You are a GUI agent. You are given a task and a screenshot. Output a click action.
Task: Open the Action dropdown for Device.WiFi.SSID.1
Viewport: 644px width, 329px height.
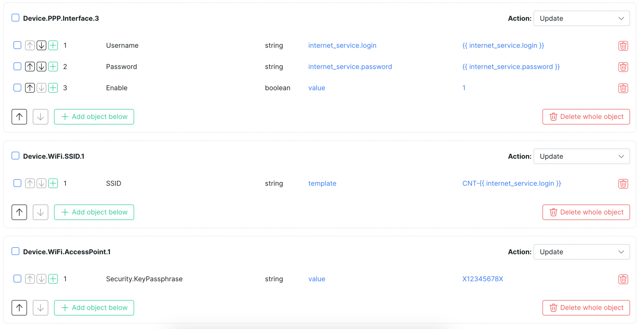(581, 156)
